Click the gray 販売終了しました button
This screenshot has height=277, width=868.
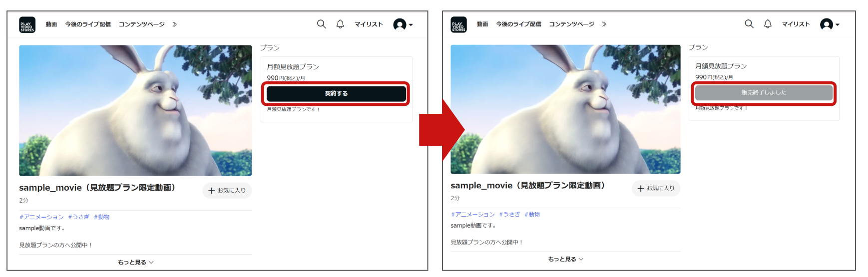(763, 93)
